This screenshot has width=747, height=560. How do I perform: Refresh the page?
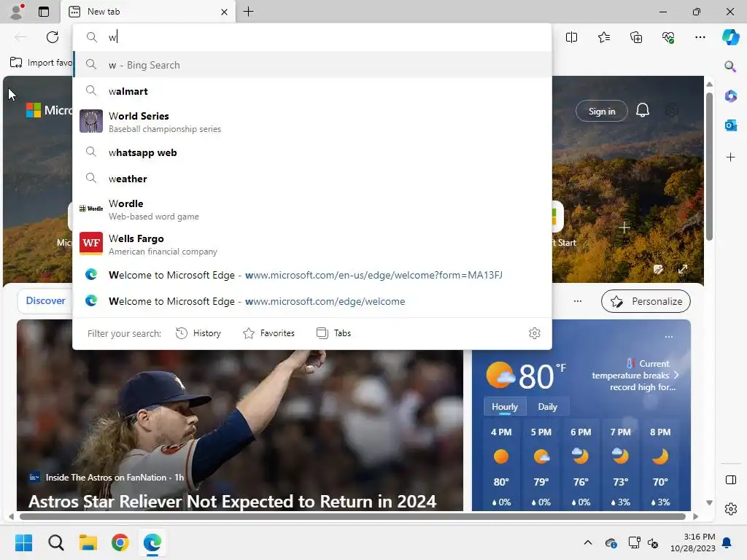coord(53,37)
